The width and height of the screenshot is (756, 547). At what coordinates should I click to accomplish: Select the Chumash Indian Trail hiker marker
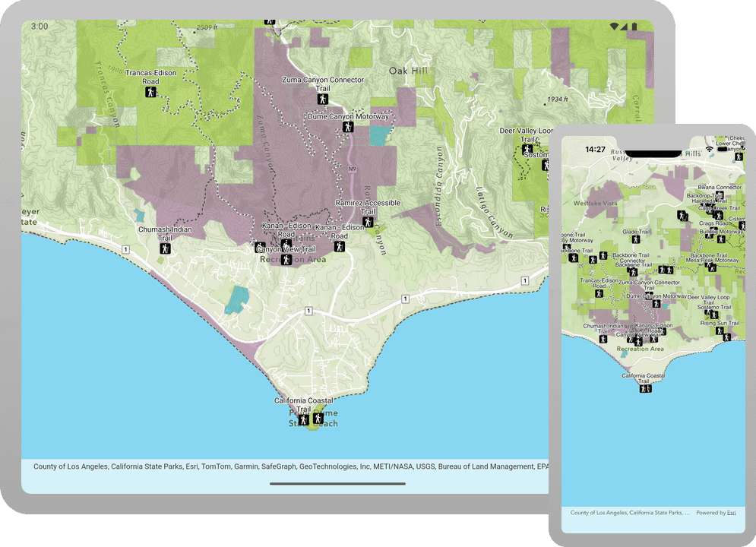(x=166, y=248)
